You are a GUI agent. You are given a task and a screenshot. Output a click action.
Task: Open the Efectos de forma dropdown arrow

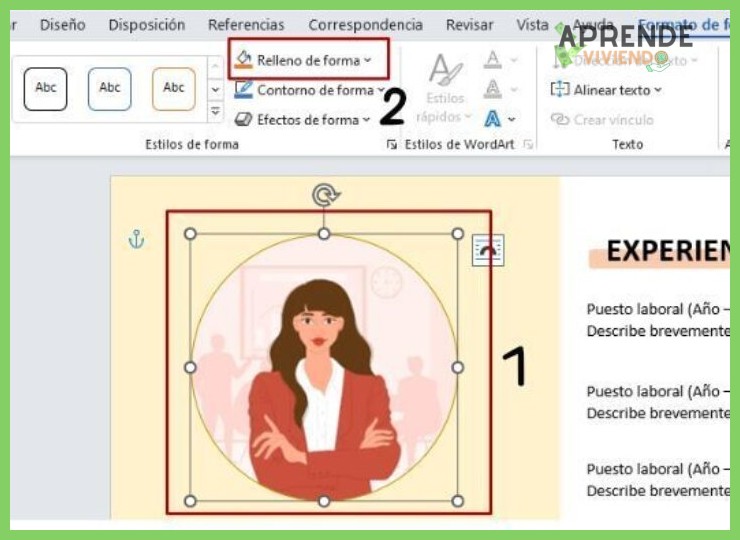tap(366, 120)
